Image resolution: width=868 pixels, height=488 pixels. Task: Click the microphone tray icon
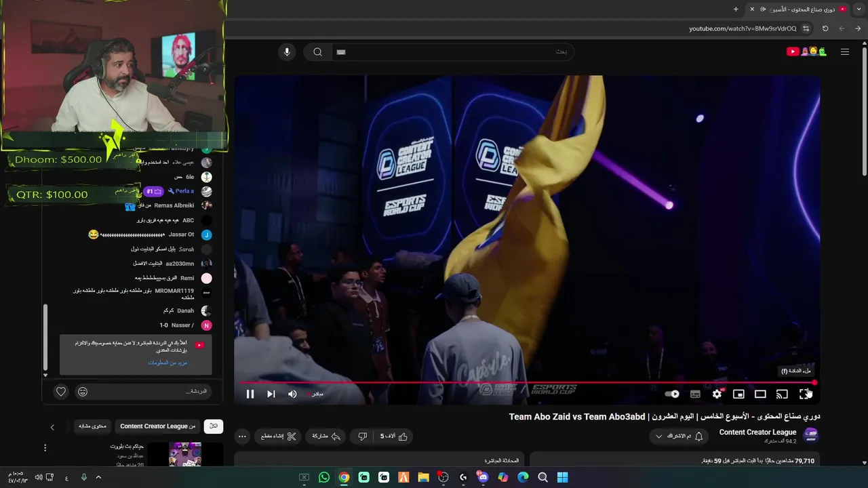[84, 477]
